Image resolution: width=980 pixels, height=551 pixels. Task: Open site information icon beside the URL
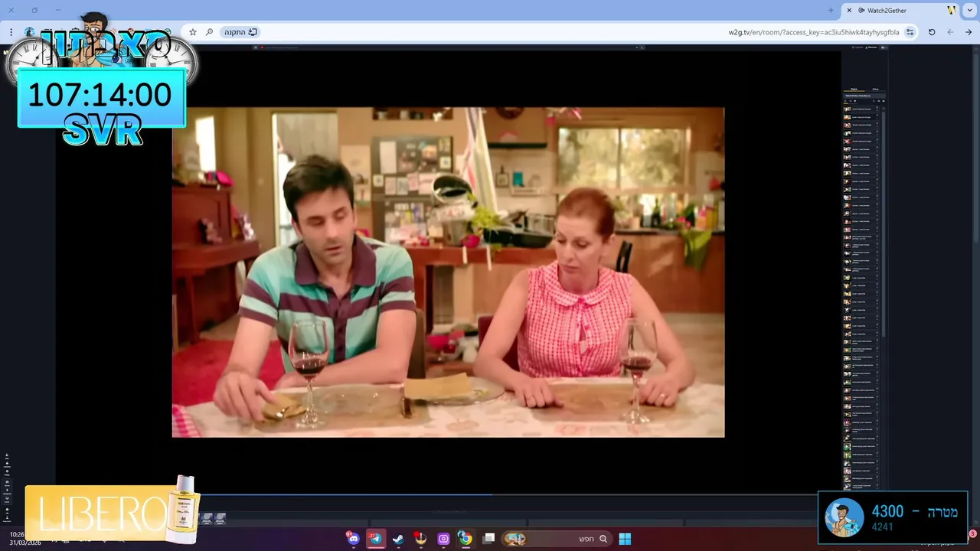910,32
